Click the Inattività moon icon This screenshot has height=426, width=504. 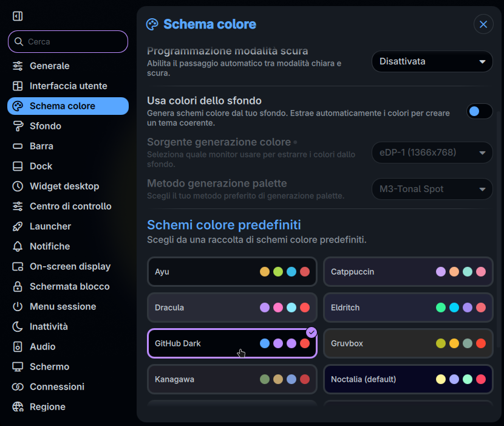point(18,326)
